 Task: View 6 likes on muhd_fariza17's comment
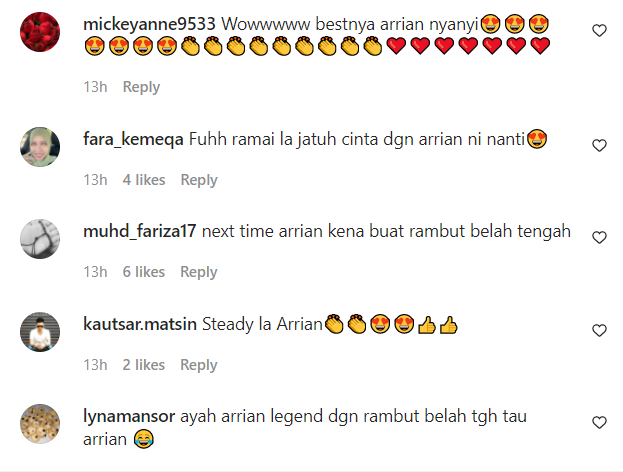(144, 272)
